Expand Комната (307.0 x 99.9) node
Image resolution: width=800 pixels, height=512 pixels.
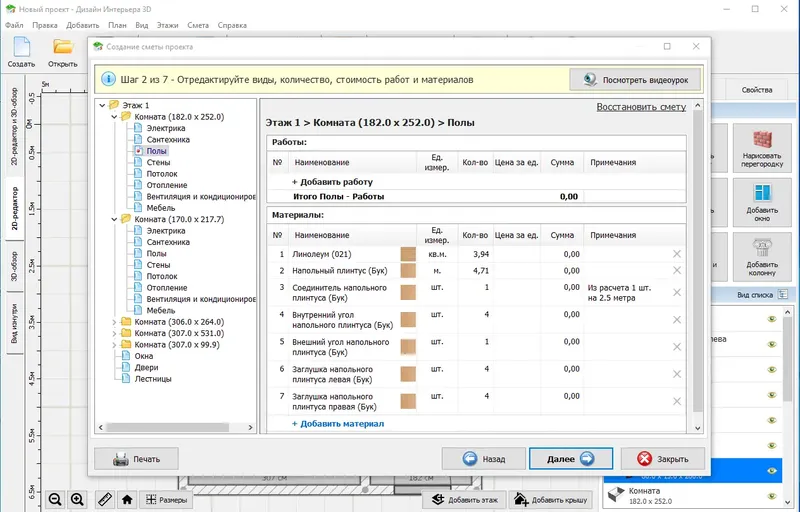coord(114,345)
